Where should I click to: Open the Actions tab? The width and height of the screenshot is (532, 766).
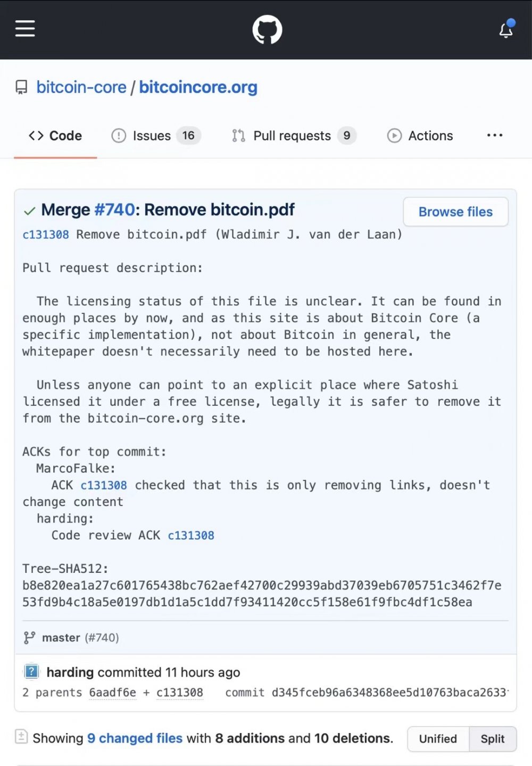pos(420,136)
